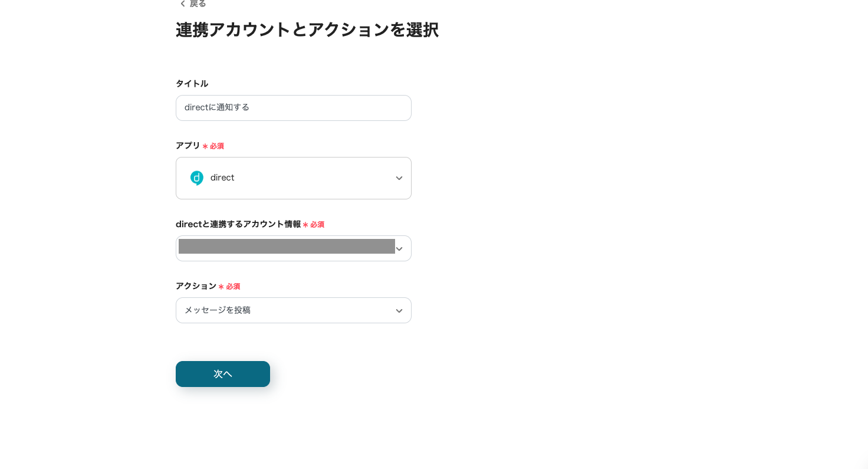868x469 pixels.
Task: Click the back chevron arrow icon
Action: [x=183, y=4]
